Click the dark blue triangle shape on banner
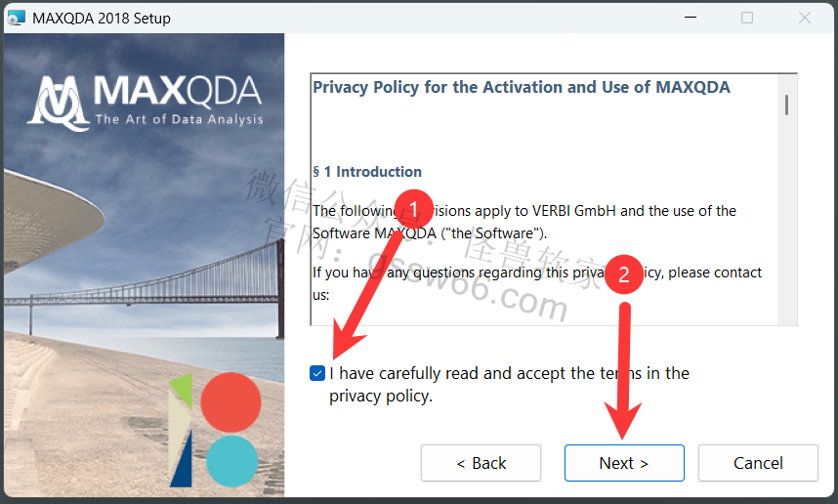 coord(183,461)
